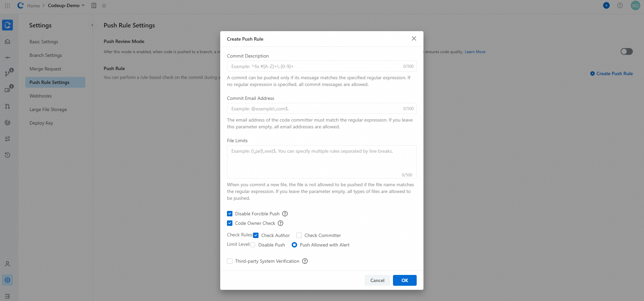Screen dimensions: 644x301
Task: Click the branches icon in left sidebar
Action: click(x=7, y=73)
